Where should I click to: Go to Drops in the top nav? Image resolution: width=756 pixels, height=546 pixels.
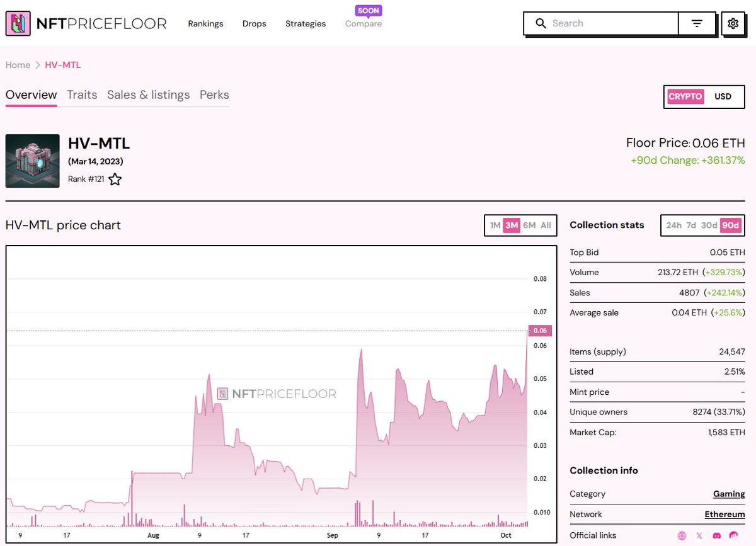pos(255,24)
